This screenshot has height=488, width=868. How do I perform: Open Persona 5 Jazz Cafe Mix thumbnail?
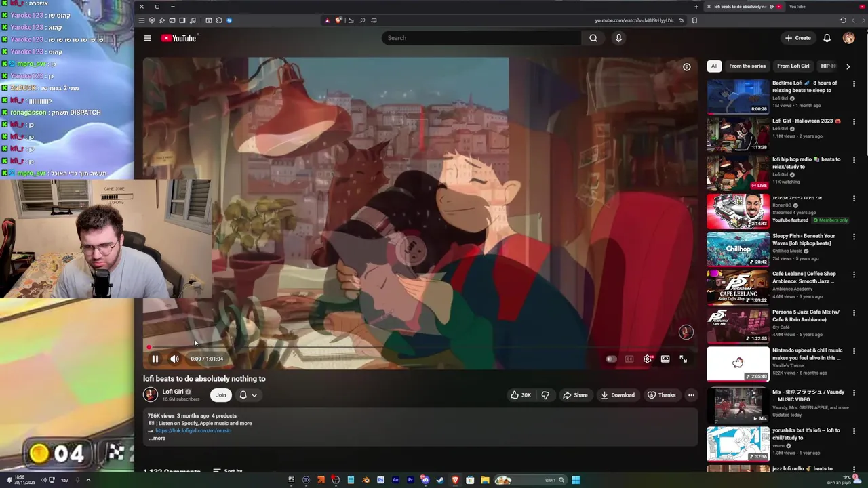pyautogui.click(x=738, y=326)
